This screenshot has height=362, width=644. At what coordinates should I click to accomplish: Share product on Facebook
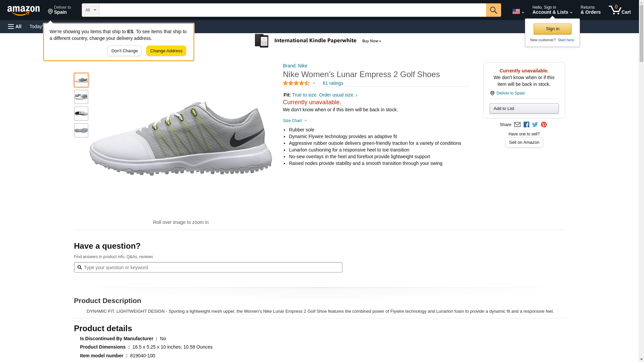coord(526,125)
